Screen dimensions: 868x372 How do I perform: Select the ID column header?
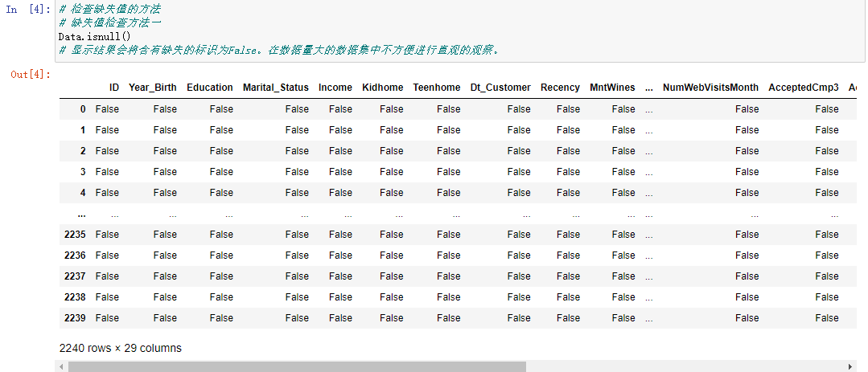(x=114, y=88)
